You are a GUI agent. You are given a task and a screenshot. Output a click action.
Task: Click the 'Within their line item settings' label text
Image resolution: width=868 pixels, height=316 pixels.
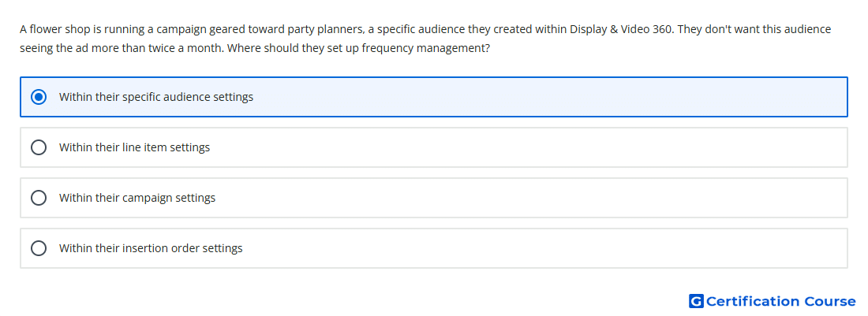tap(134, 147)
